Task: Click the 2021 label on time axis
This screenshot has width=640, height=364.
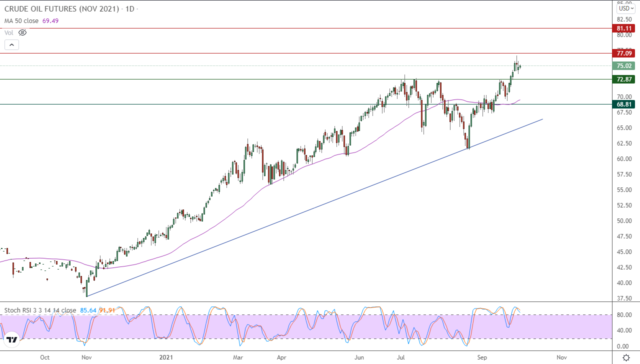Action: click(x=165, y=357)
